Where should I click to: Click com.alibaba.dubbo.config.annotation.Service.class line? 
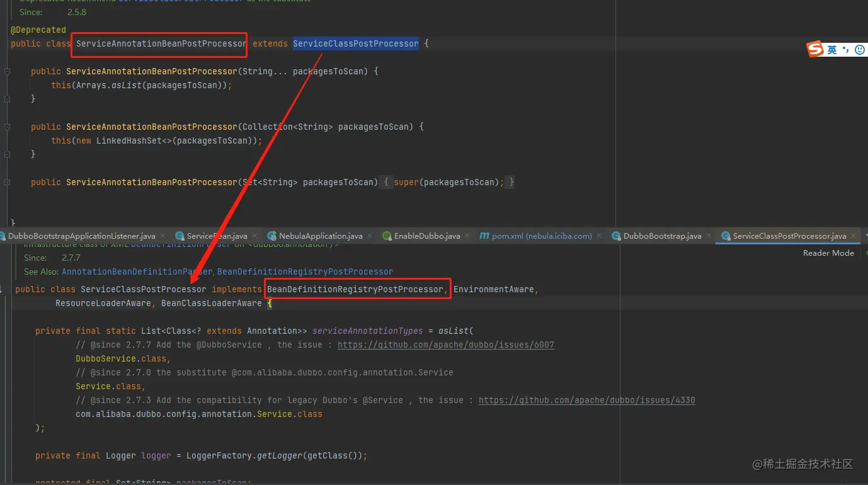click(199, 414)
